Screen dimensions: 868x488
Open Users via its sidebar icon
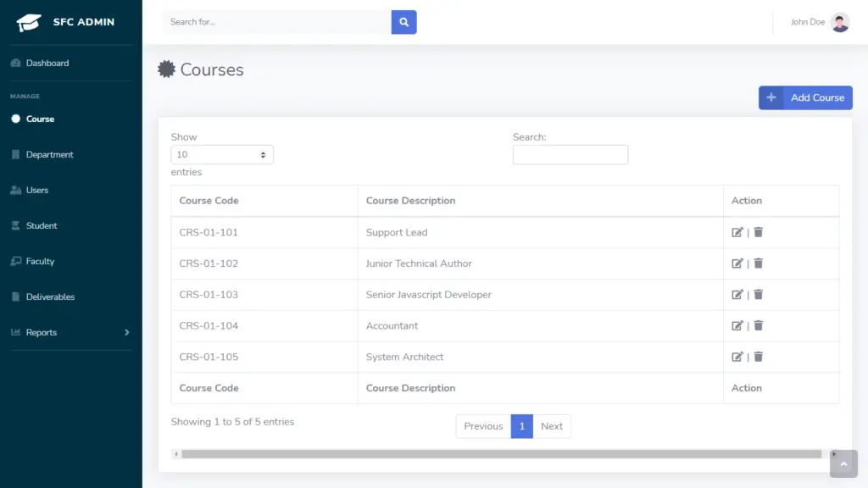pyautogui.click(x=14, y=190)
